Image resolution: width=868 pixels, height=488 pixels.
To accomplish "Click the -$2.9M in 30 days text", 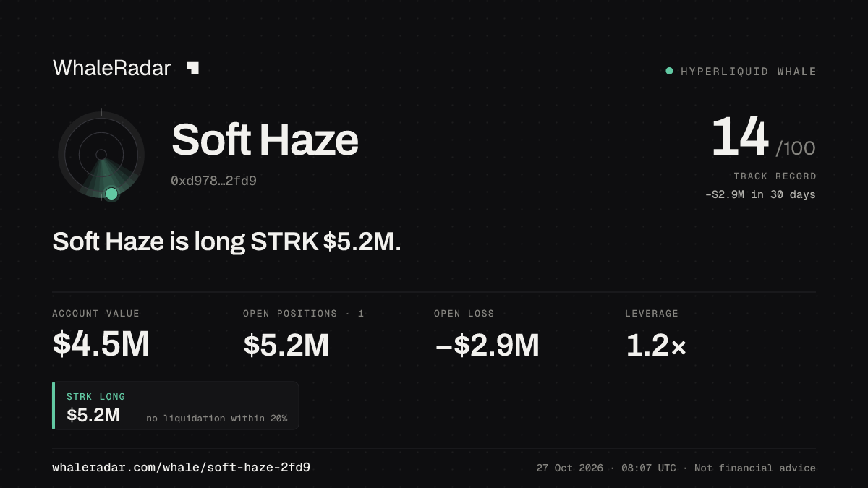I will click(760, 194).
